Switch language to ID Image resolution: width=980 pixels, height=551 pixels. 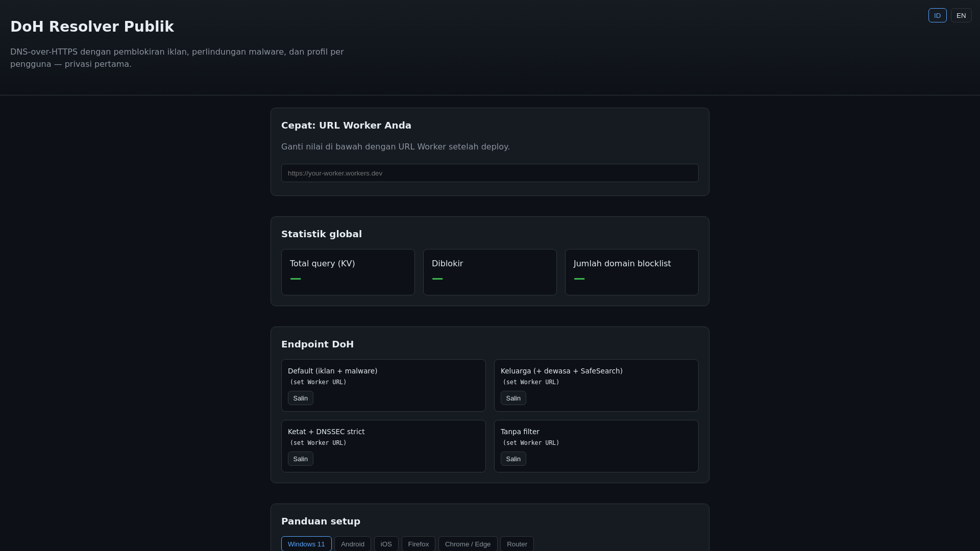coord(937,15)
